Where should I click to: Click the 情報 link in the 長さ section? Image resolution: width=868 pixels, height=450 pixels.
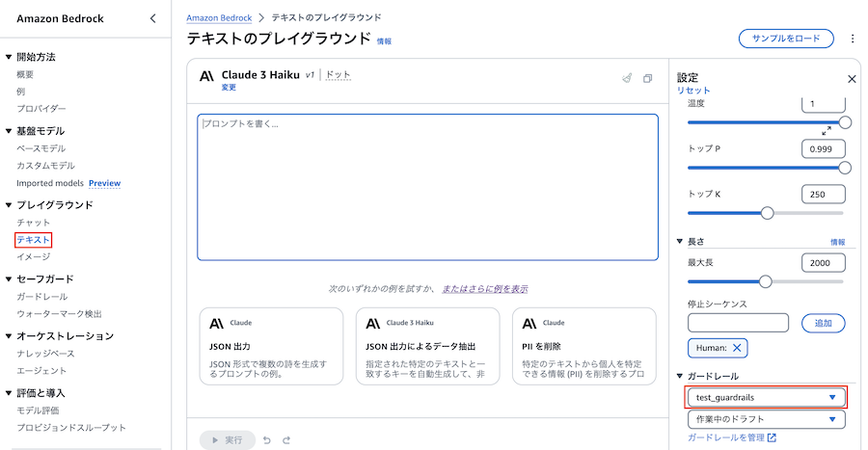(x=837, y=242)
